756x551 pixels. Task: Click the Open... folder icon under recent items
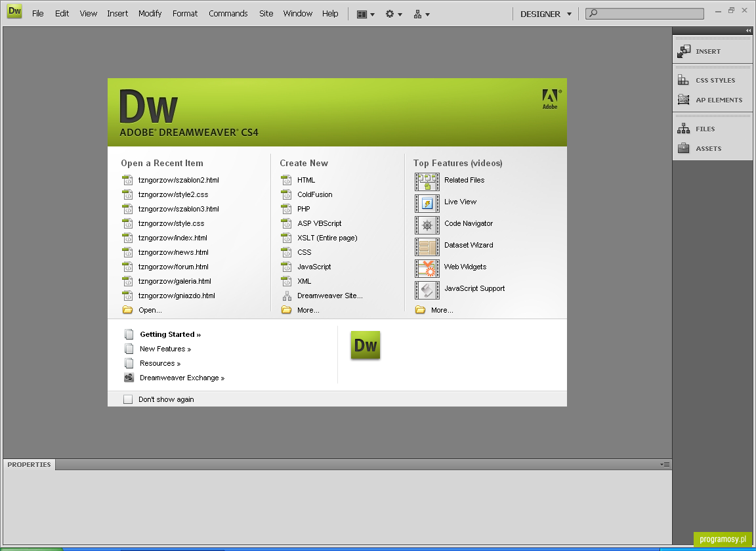pyautogui.click(x=127, y=310)
